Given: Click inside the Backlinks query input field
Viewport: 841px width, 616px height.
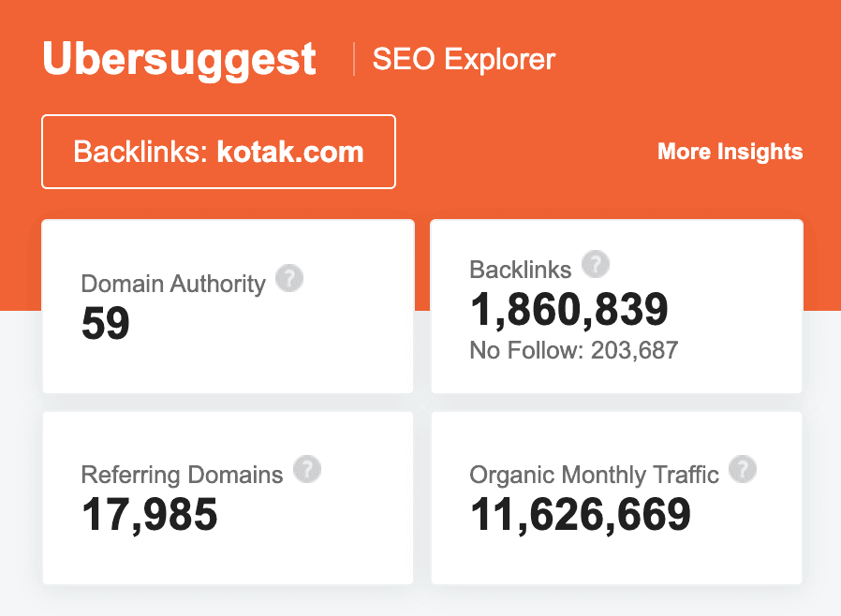Looking at the screenshot, I should pyautogui.click(x=218, y=152).
